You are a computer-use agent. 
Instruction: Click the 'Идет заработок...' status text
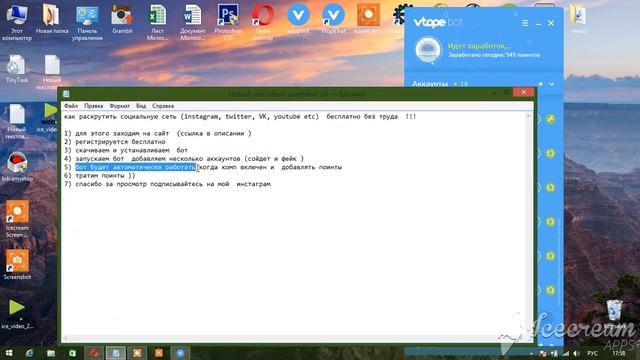tap(478, 46)
